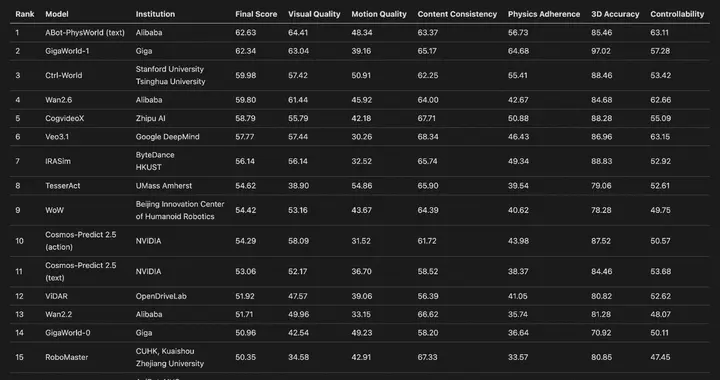Click the final score 51.92
The width and height of the screenshot is (720, 380).
coord(245,296)
